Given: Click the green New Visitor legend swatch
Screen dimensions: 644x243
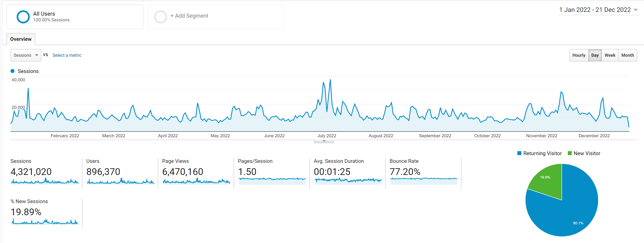Looking at the screenshot, I should [570, 153].
